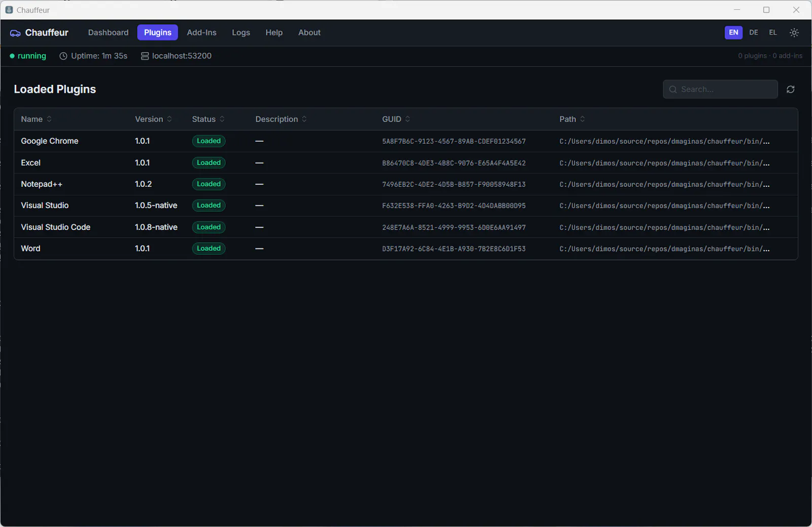Click the Chauffeur brand name link
This screenshot has width=812, height=527.
(47, 32)
